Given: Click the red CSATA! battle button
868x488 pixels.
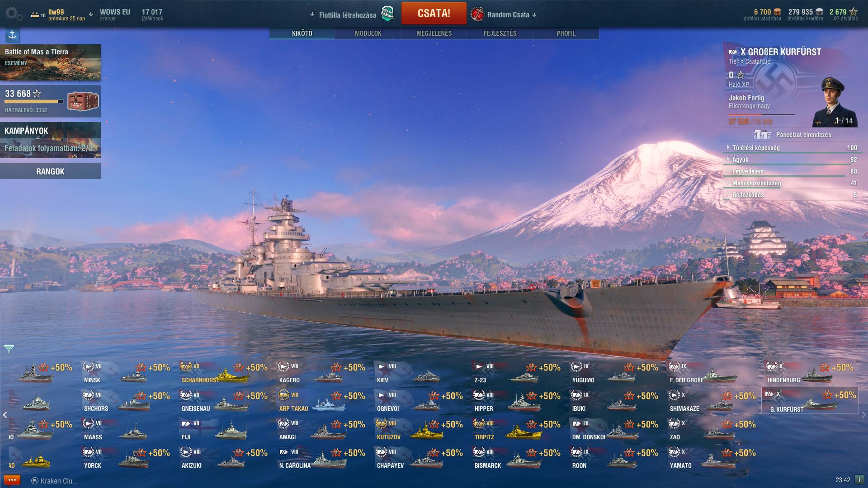Looking at the screenshot, I should tap(434, 13).
